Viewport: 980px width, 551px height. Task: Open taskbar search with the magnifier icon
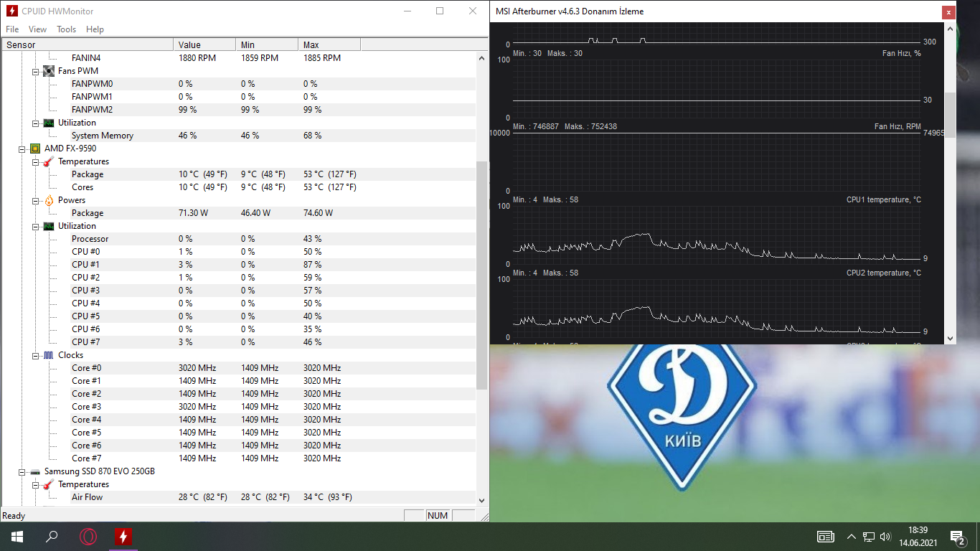click(52, 537)
